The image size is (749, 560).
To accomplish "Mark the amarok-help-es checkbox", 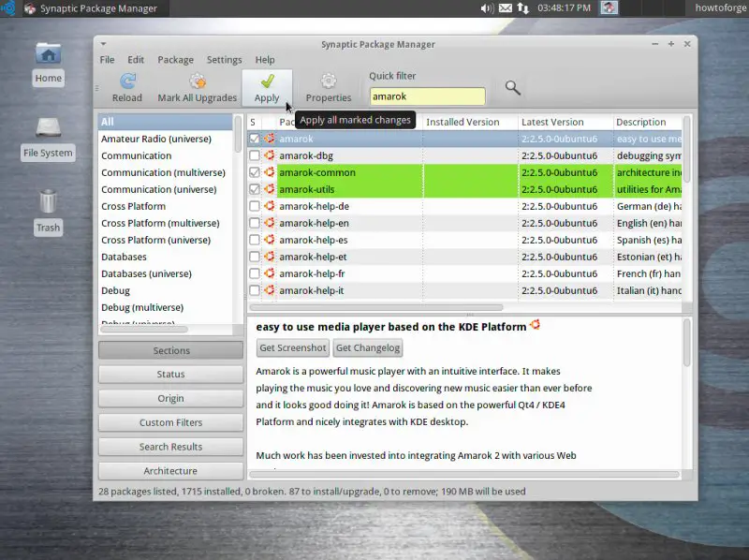I will pos(255,240).
